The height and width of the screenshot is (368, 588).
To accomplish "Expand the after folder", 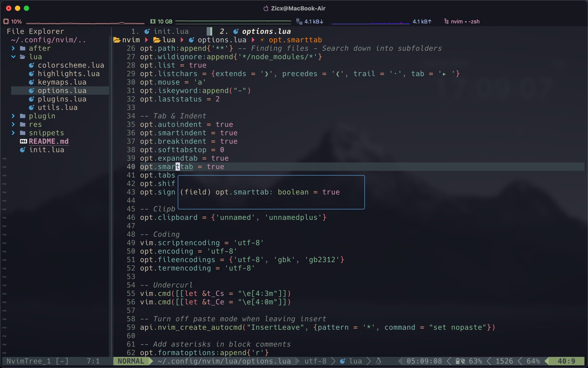I will point(13,49).
